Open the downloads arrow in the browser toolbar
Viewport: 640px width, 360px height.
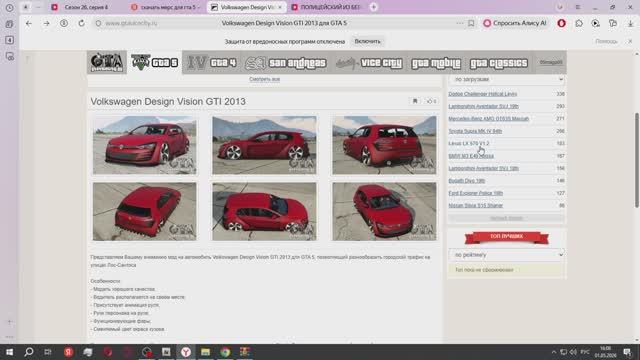click(x=630, y=24)
